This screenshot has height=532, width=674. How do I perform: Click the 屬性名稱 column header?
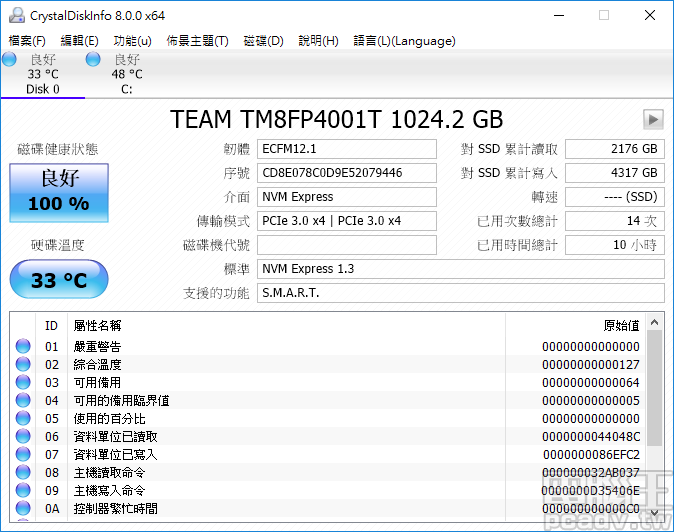click(x=286, y=326)
